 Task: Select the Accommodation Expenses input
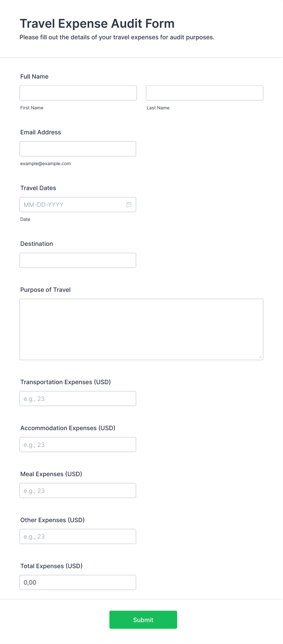pos(78,444)
